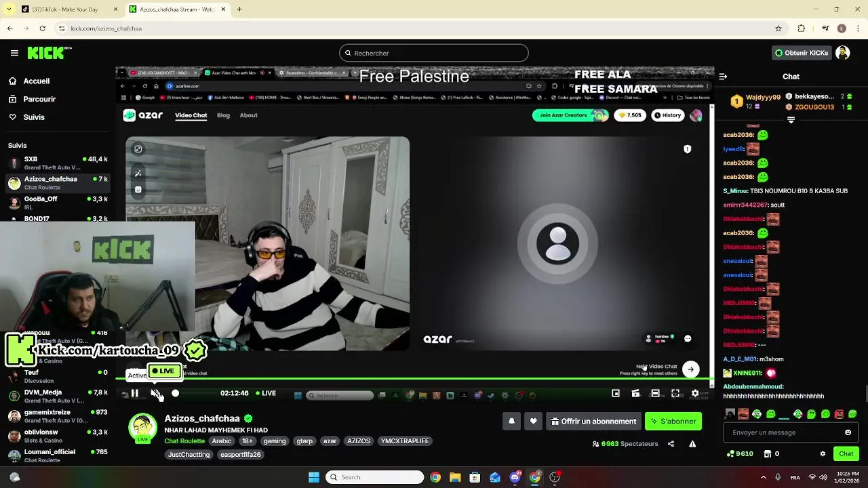Collapse the chat panel with the arrow icon

coord(723,77)
